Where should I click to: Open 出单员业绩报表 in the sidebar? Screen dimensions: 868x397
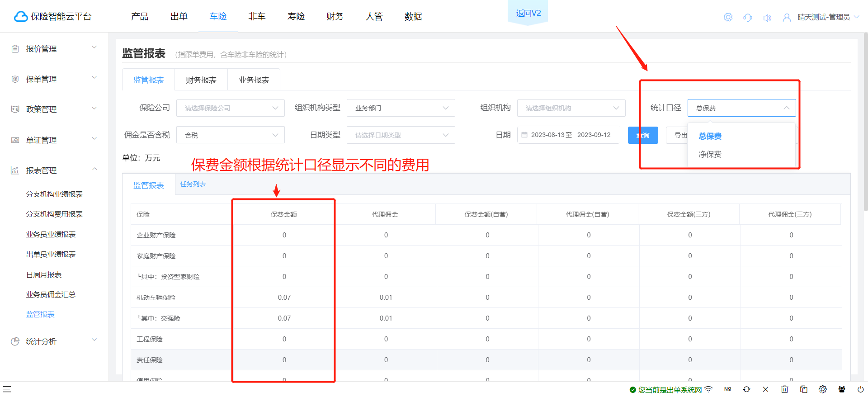coord(51,254)
